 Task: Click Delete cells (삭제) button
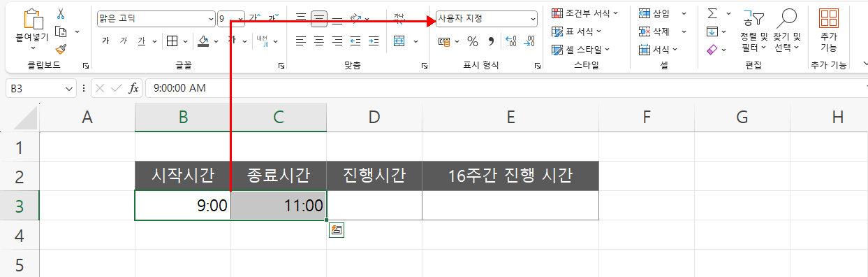click(x=663, y=31)
